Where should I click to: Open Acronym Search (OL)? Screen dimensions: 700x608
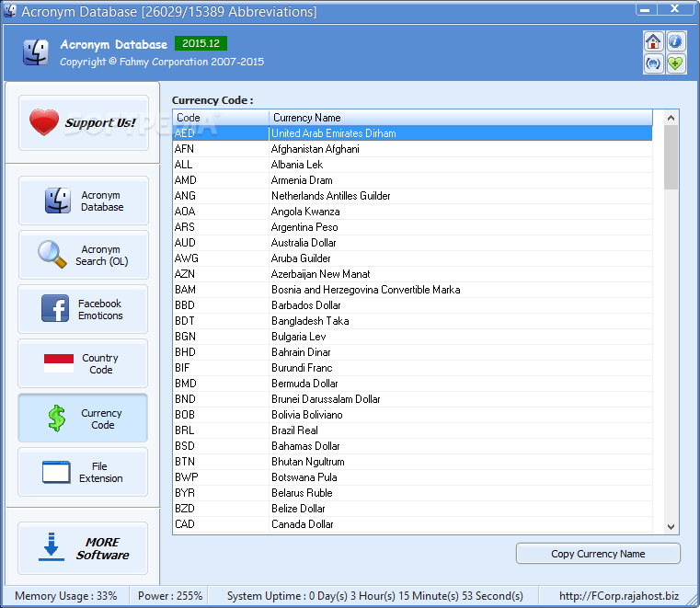84,255
